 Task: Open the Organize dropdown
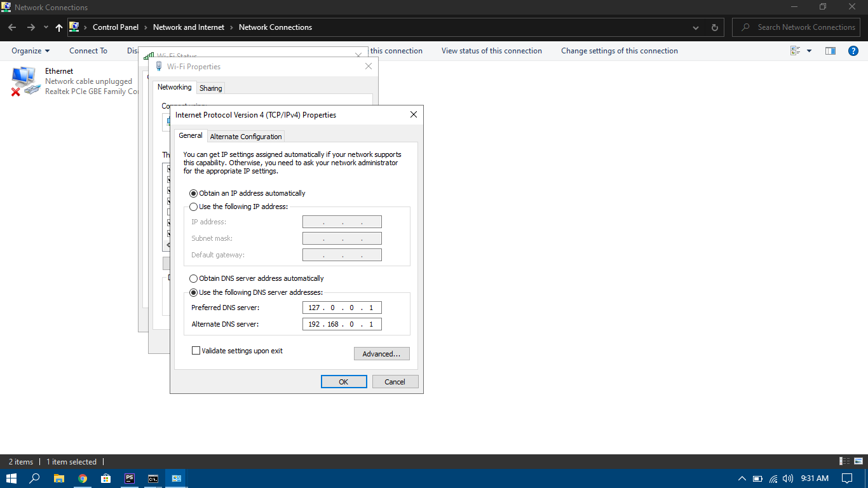pos(29,50)
